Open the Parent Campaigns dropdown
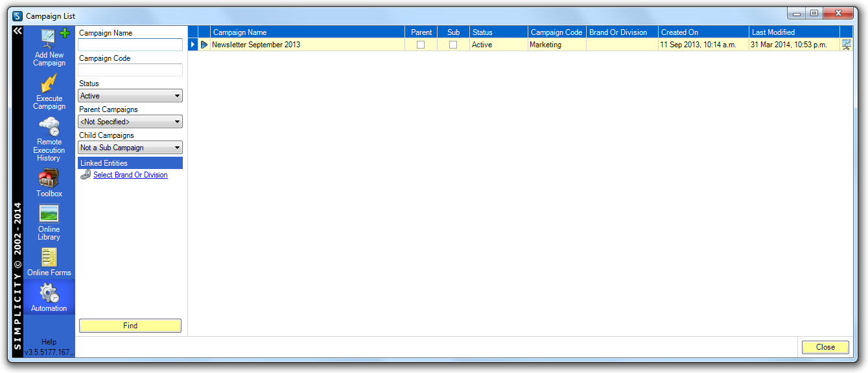Image resolution: width=868 pixels, height=373 pixels. 130,122
